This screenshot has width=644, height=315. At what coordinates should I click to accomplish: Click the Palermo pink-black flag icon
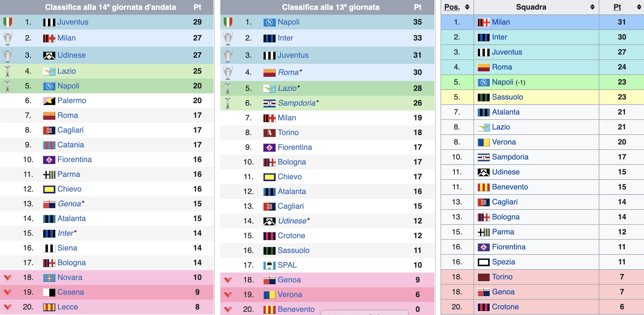point(49,101)
